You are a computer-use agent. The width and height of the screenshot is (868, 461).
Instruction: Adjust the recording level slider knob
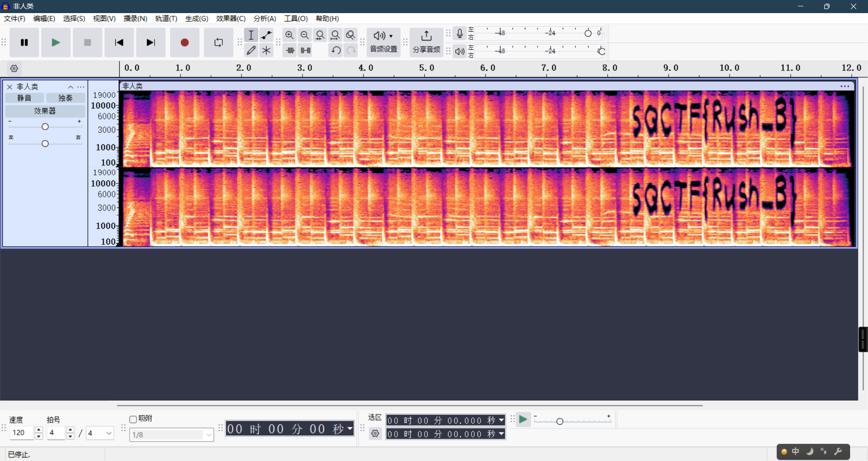point(588,33)
